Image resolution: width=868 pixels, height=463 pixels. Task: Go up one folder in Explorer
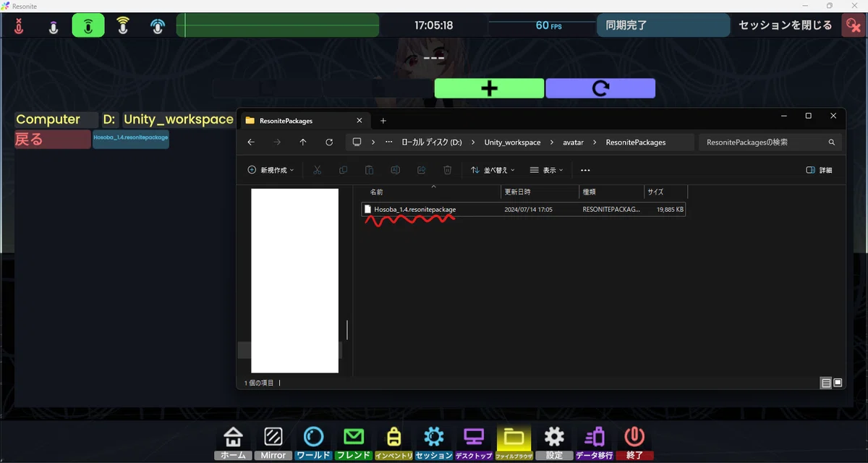303,143
